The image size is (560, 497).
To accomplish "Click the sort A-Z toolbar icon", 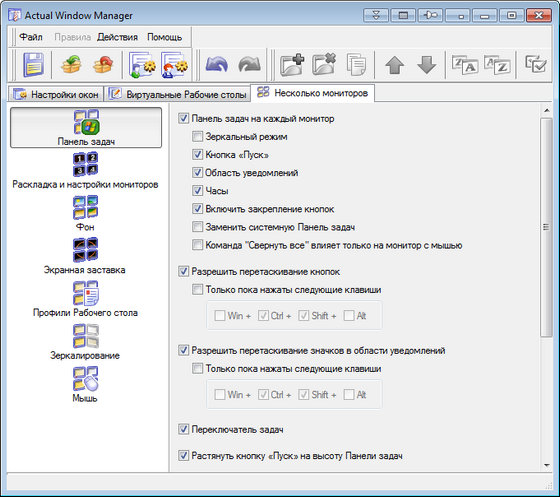I will coord(497,65).
